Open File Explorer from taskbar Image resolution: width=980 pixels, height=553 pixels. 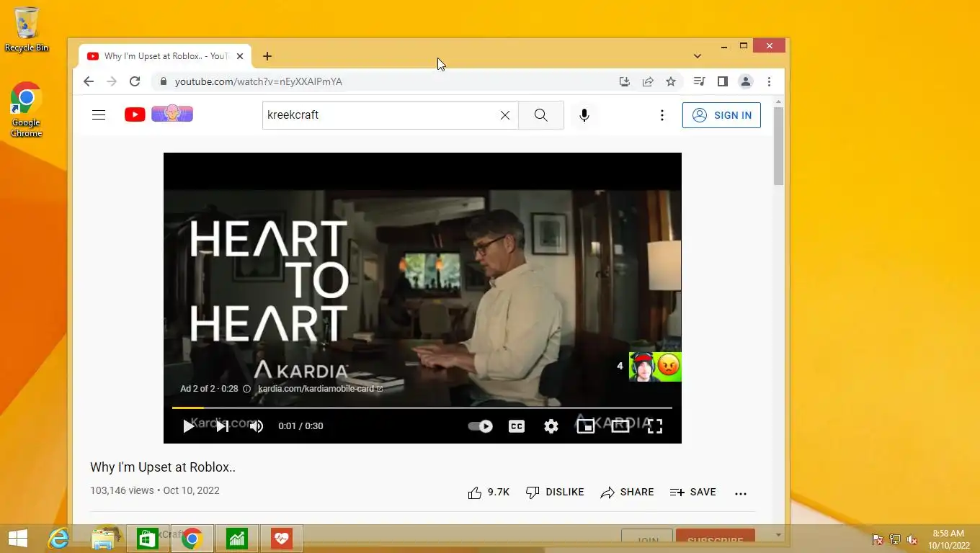[x=104, y=538]
